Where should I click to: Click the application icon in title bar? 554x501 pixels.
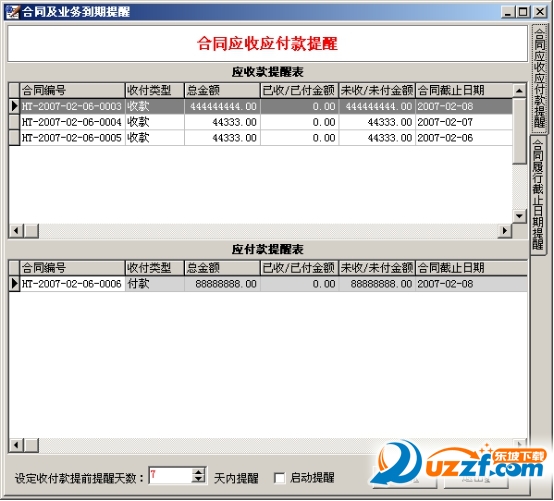12,12
